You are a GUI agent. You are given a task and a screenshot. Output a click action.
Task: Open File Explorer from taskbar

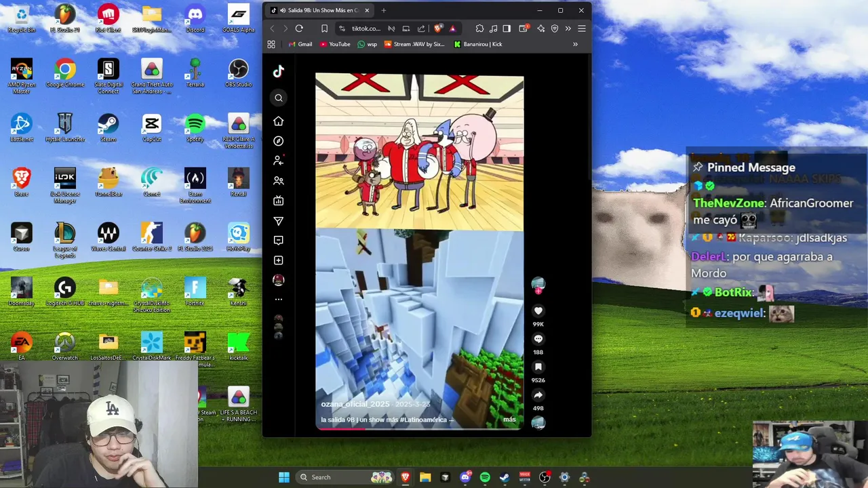coord(425,477)
